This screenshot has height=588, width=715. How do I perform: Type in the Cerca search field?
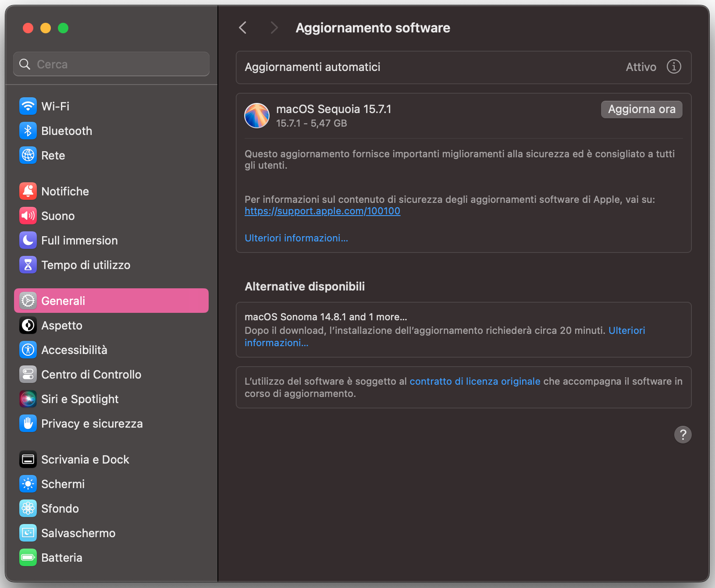(x=111, y=64)
